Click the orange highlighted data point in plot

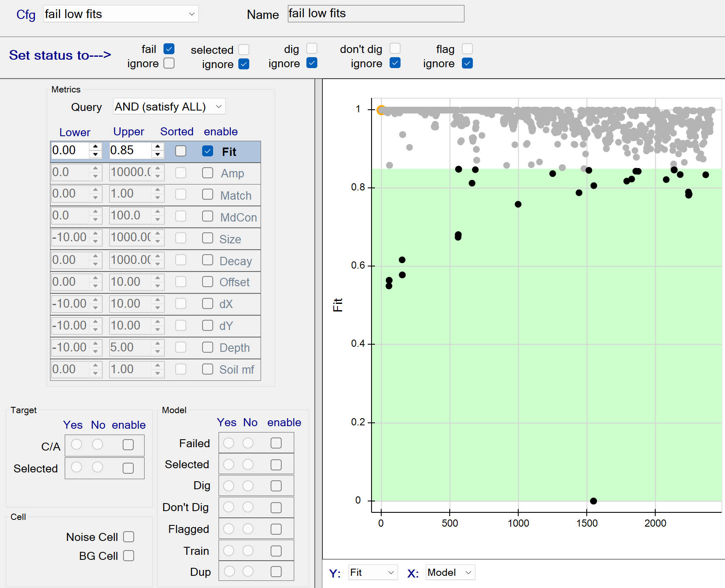[381, 110]
